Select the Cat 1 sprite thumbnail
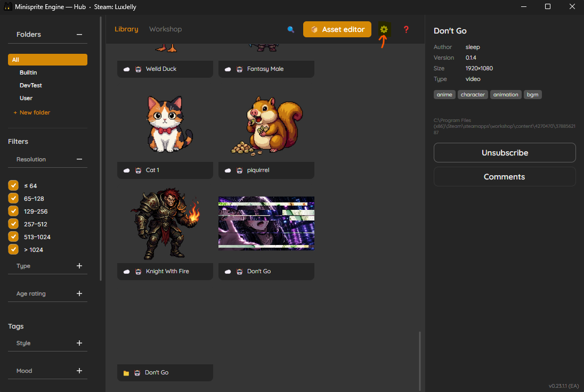The width and height of the screenshot is (584, 392). click(x=169, y=124)
